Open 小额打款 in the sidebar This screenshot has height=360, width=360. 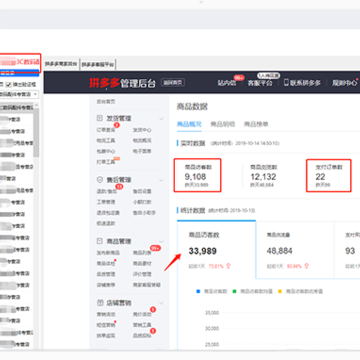[142, 202]
